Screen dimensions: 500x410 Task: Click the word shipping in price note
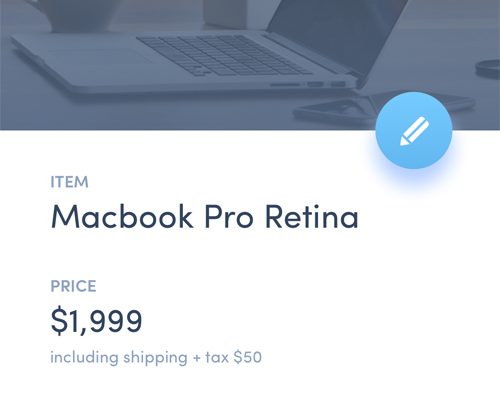155,358
